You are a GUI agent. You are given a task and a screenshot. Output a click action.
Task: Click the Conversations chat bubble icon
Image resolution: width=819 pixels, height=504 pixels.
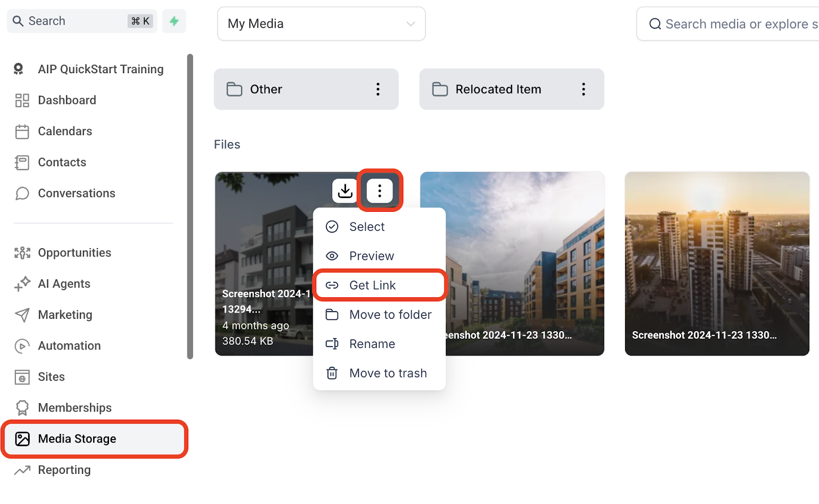pyautogui.click(x=22, y=193)
